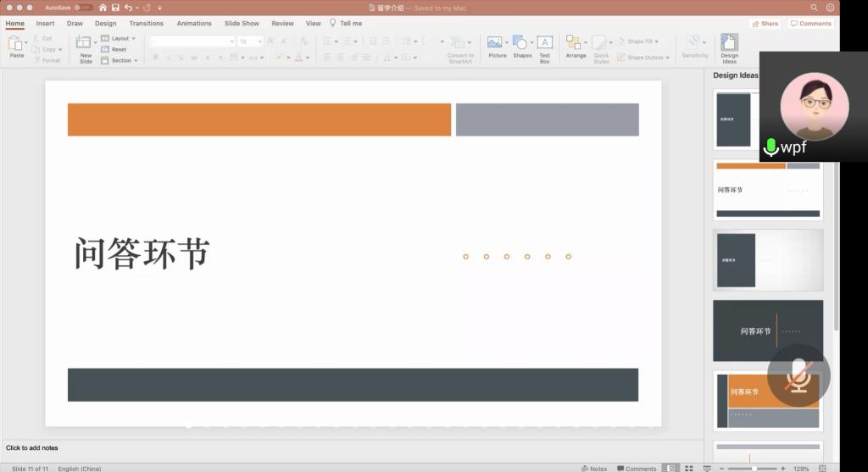Click the Design Ideas ribbon icon
Viewport: 868px width, 472px height.
[729, 44]
